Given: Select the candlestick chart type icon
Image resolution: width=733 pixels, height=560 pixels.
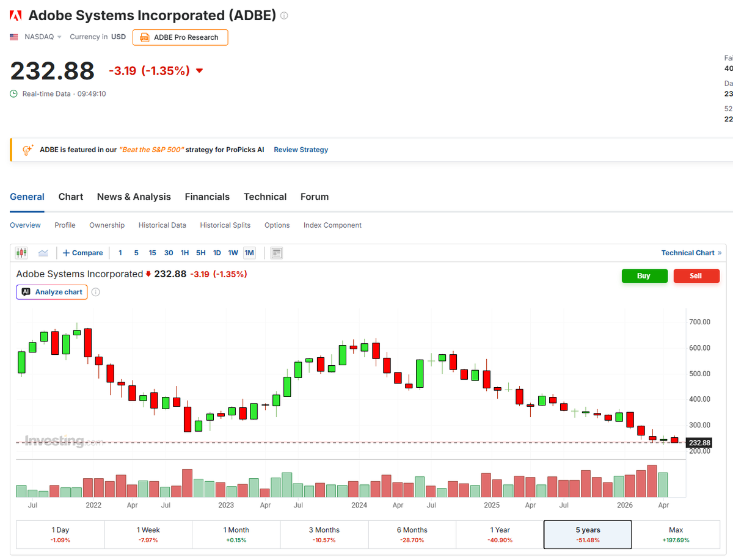Looking at the screenshot, I should click(x=21, y=253).
